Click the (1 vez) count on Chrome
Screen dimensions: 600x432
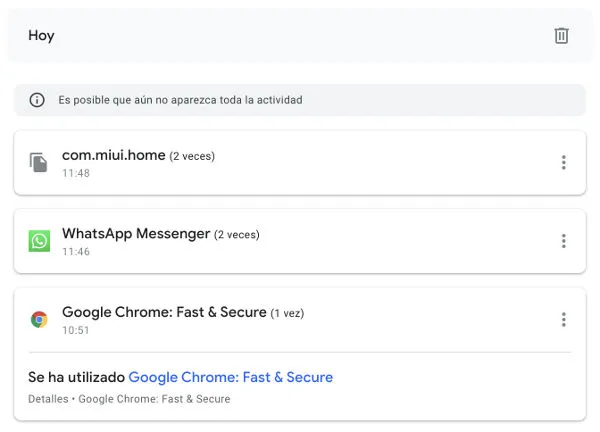coord(287,313)
